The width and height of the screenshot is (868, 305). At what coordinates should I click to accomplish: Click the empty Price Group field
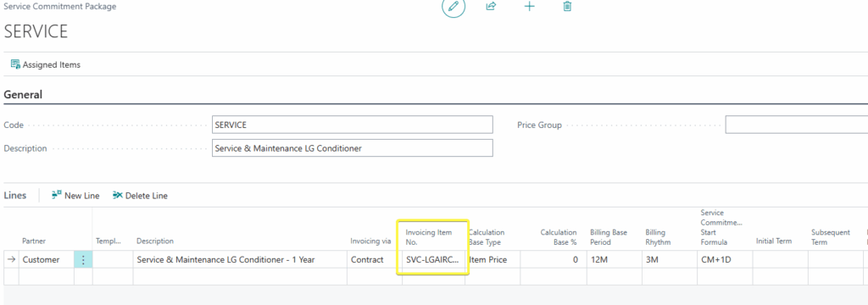796,125
